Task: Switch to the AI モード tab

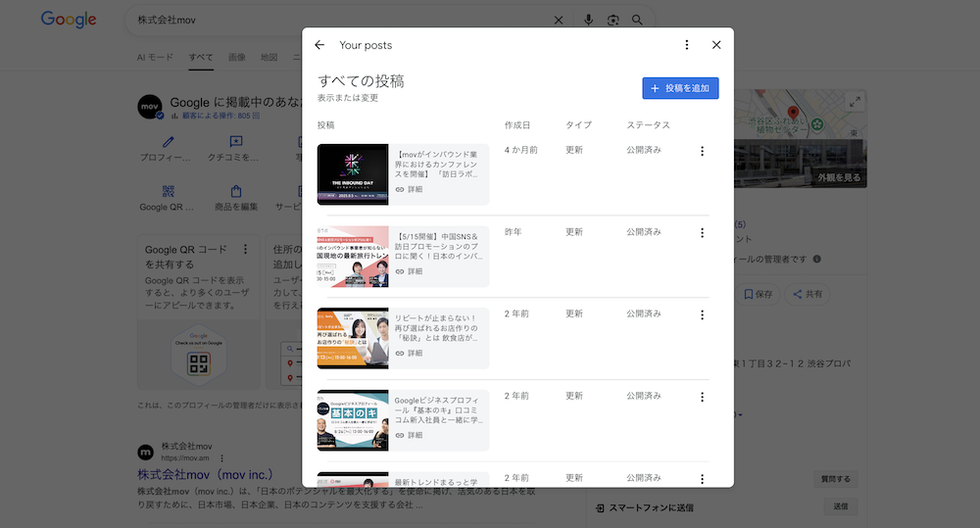Action: (155, 58)
